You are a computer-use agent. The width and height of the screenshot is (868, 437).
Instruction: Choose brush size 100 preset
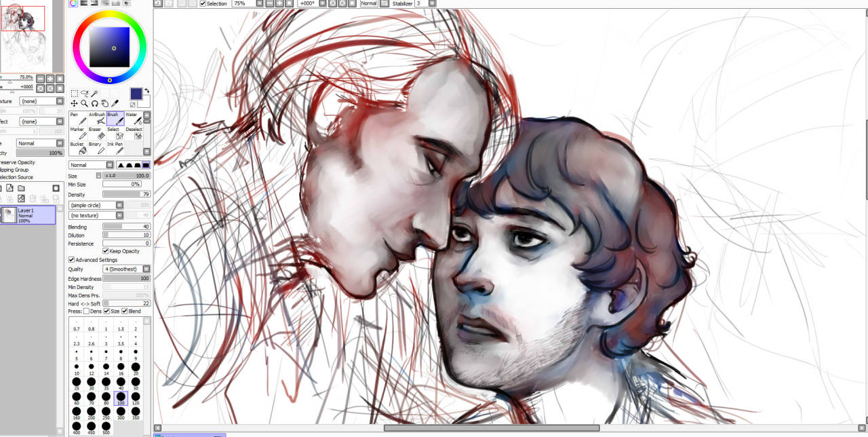pyautogui.click(x=121, y=397)
